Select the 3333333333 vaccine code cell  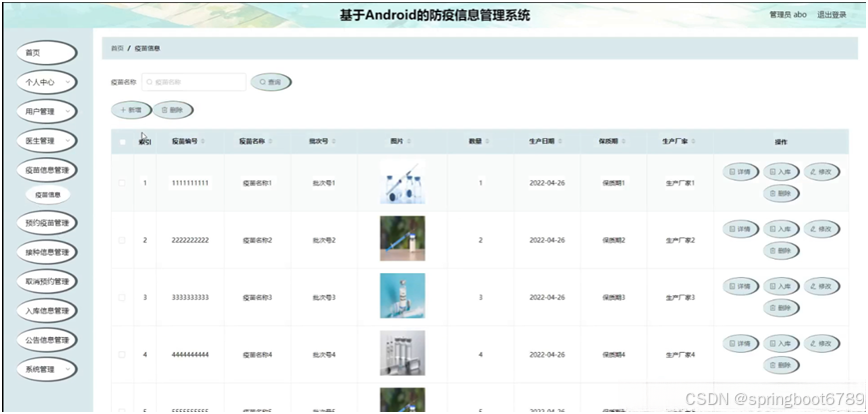pyautogui.click(x=190, y=298)
